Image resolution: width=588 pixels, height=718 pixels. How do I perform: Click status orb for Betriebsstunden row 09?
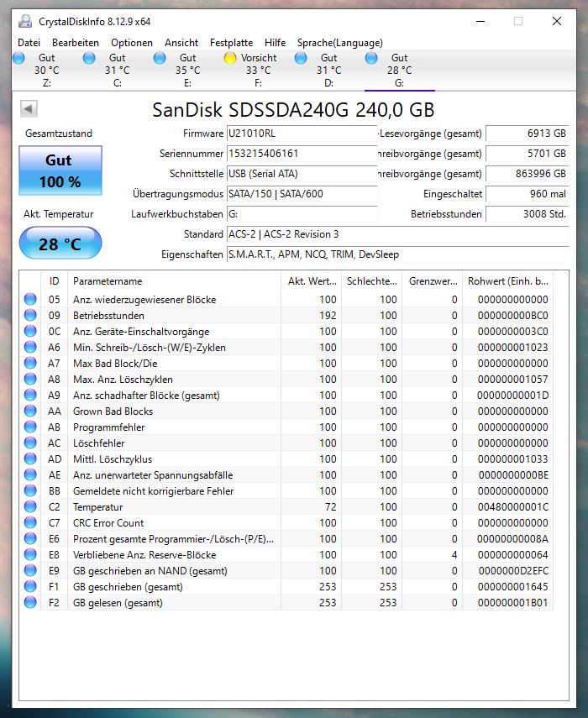pos(30,315)
